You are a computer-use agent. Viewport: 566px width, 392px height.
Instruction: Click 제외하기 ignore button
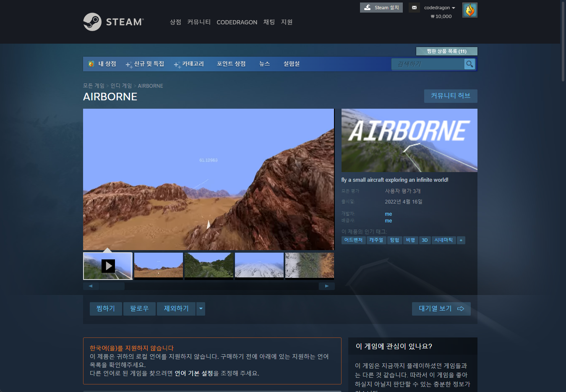pos(176,308)
